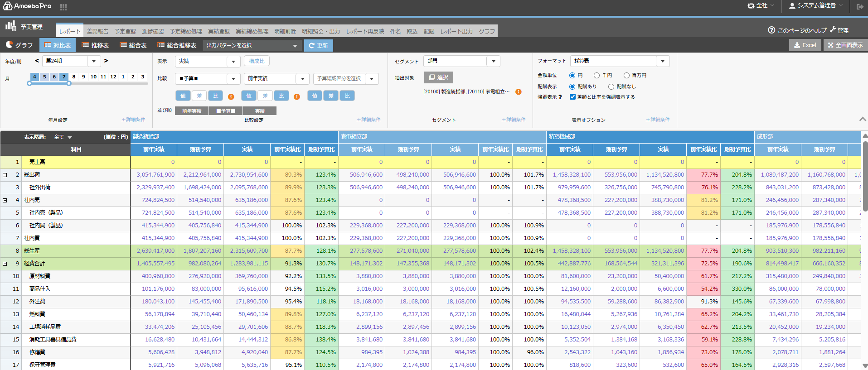Uncheck 差額と比率を強調表示する checkbox

572,97
